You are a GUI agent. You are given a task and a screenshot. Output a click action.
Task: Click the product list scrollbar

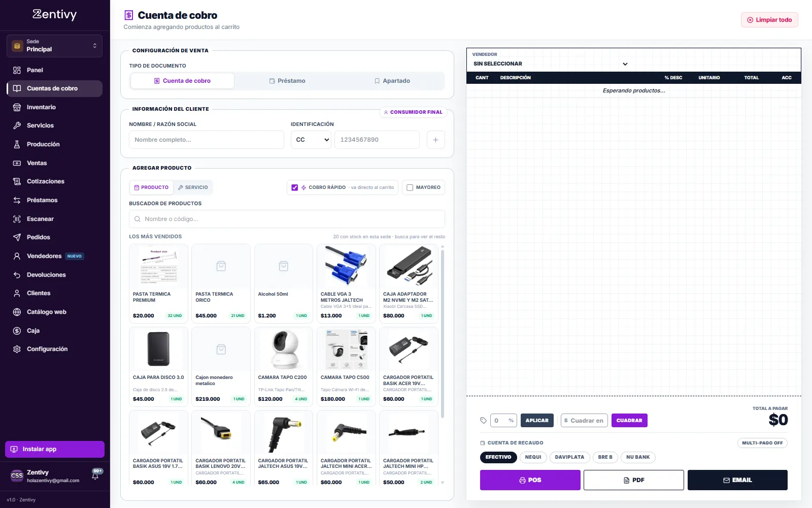point(443,333)
